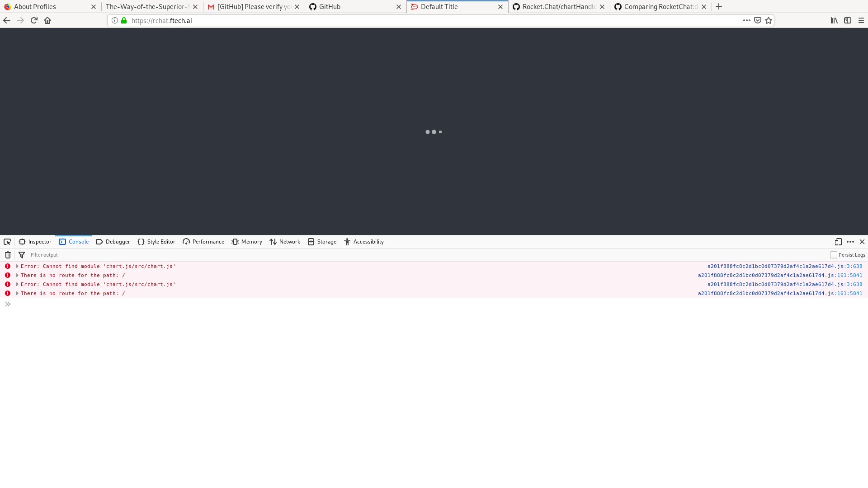Click the picker/inspector toggle icon

[x=7, y=241]
